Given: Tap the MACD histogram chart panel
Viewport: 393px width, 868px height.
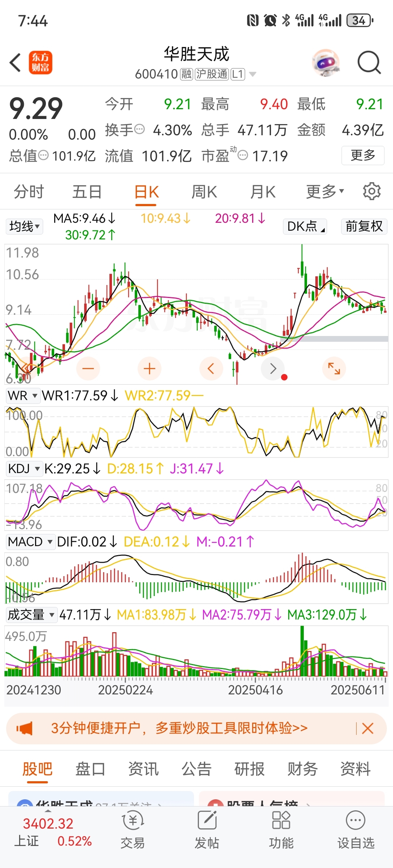Looking at the screenshot, I should click(x=196, y=578).
